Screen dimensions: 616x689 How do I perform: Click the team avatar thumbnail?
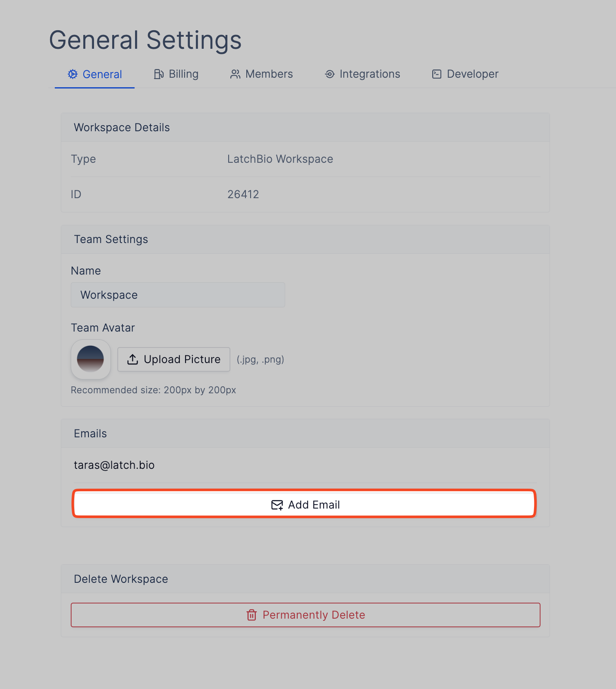[x=91, y=359]
